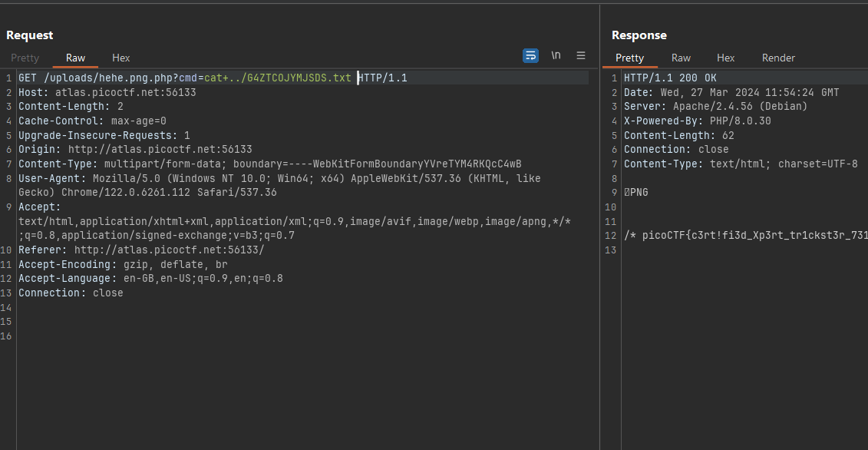
Task: Click the Upgrade-Insecure-Requests header line
Action: [x=104, y=135]
